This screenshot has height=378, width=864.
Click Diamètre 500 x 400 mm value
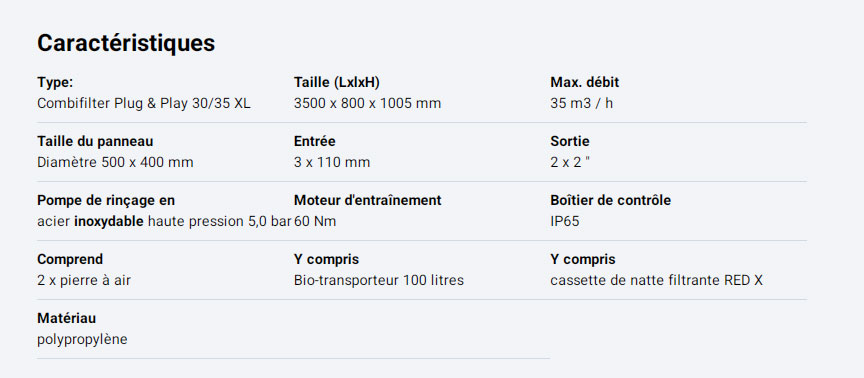[115, 163]
